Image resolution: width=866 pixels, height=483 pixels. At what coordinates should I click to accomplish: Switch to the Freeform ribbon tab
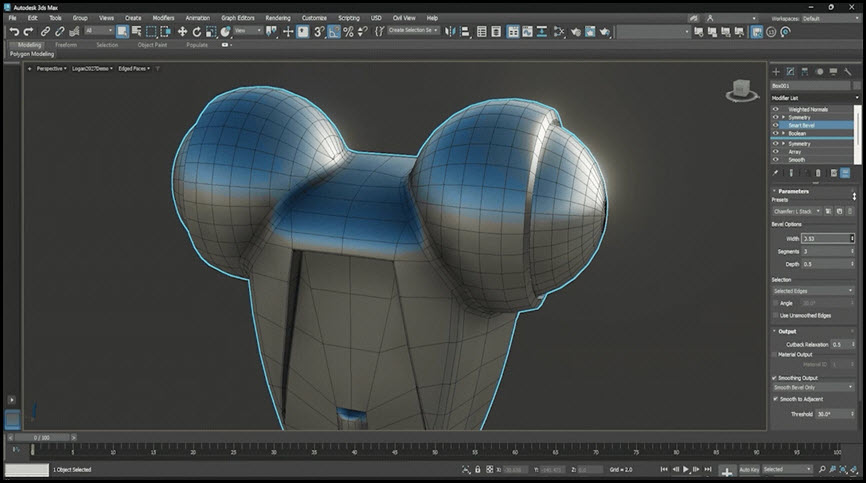tap(66, 45)
